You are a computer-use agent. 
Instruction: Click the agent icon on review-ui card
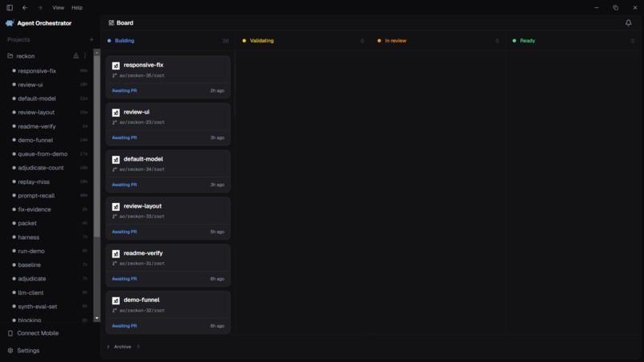tap(116, 113)
